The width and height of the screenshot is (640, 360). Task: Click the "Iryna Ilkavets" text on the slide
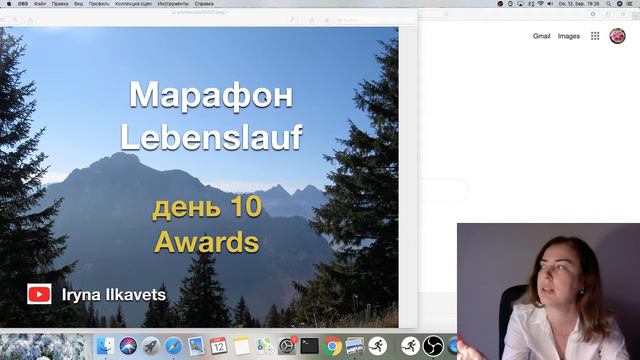[x=114, y=295]
